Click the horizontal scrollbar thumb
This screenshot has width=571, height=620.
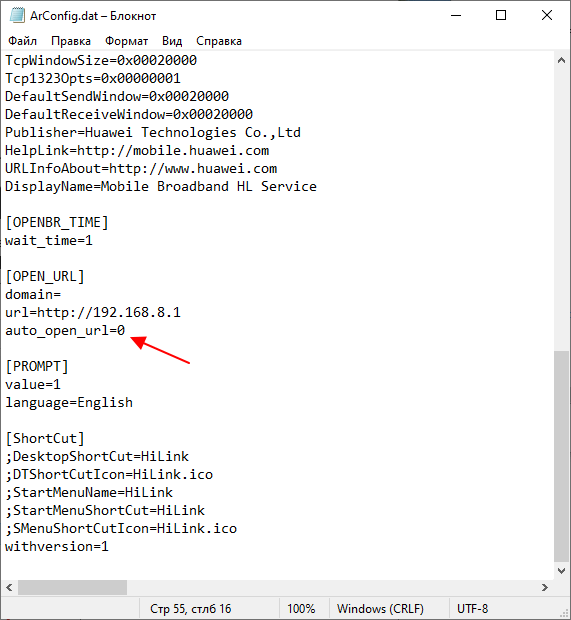point(72,588)
